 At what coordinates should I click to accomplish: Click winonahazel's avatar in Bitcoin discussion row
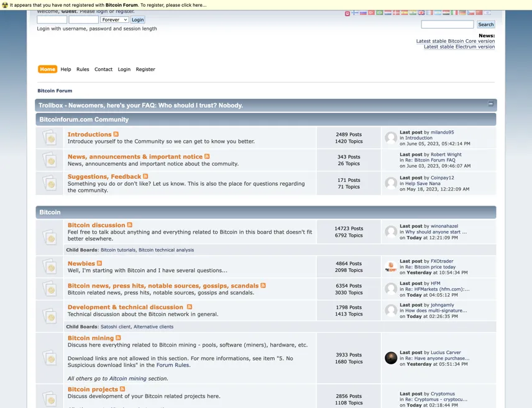click(x=391, y=232)
